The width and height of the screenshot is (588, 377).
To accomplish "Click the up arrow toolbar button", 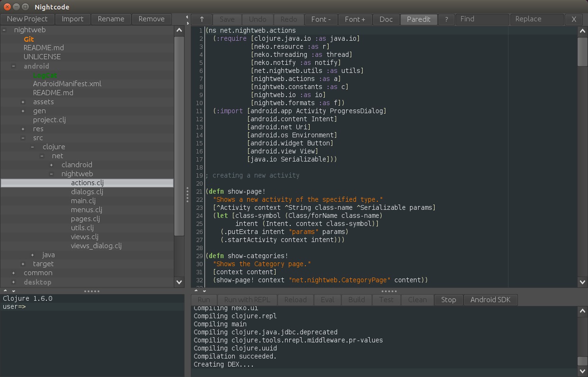I will coord(202,19).
